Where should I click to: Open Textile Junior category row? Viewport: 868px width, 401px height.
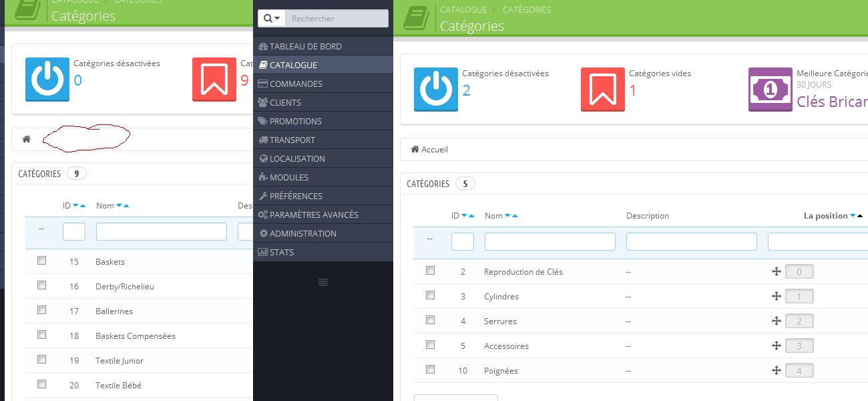click(x=120, y=361)
